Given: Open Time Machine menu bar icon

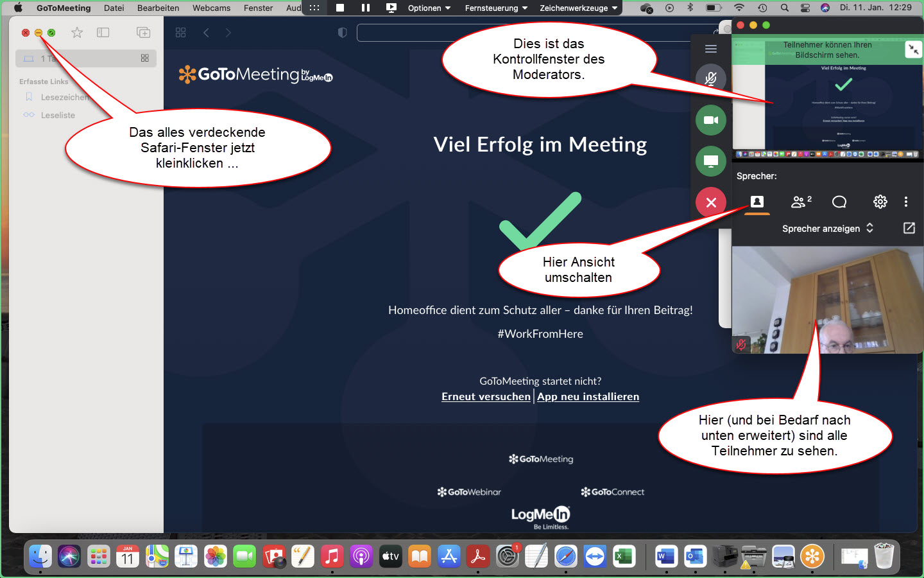Looking at the screenshot, I should (x=762, y=8).
